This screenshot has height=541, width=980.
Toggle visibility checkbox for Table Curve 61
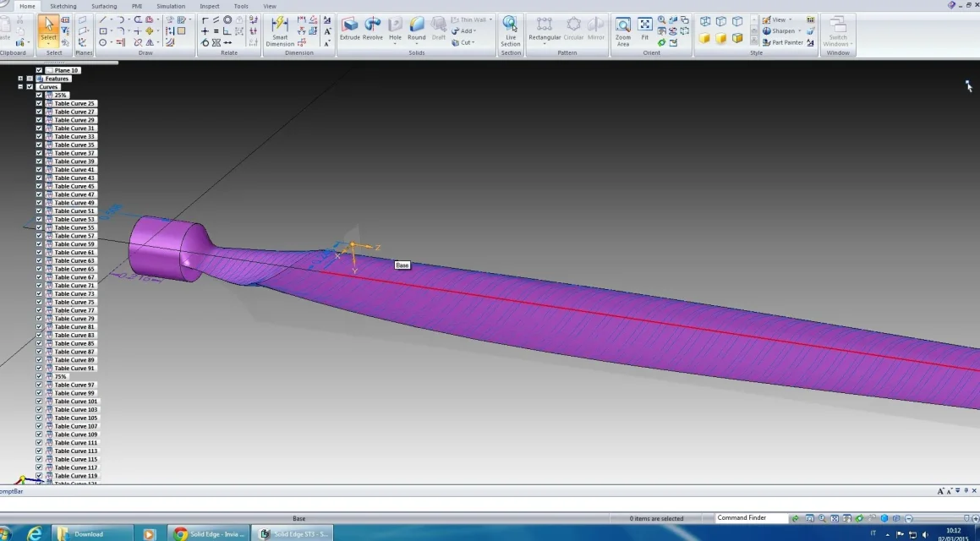[39, 252]
